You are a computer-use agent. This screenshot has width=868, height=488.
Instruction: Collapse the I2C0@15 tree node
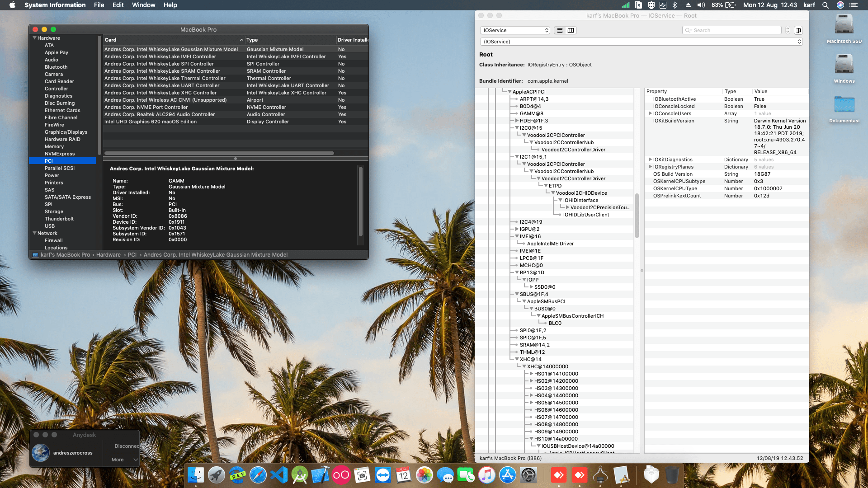point(517,128)
